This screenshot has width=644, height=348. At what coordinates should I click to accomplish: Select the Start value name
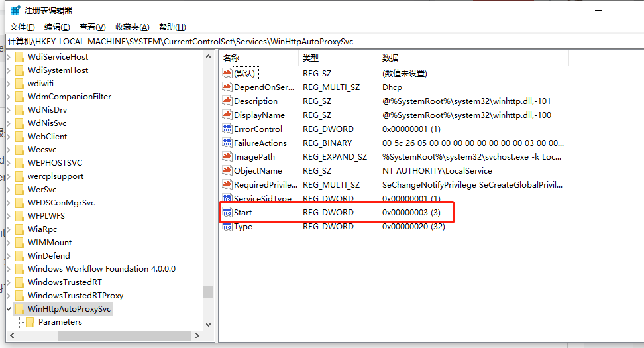pos(242,212)
